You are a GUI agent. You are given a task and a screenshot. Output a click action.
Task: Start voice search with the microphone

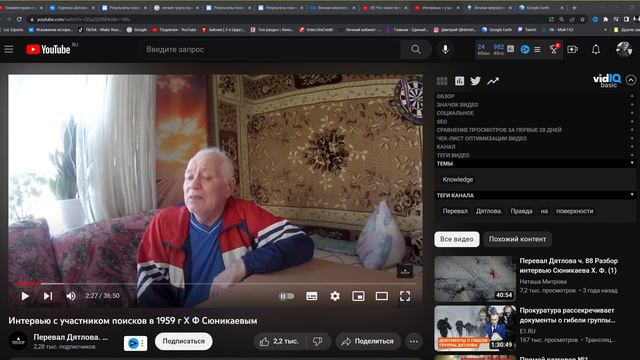445,49
